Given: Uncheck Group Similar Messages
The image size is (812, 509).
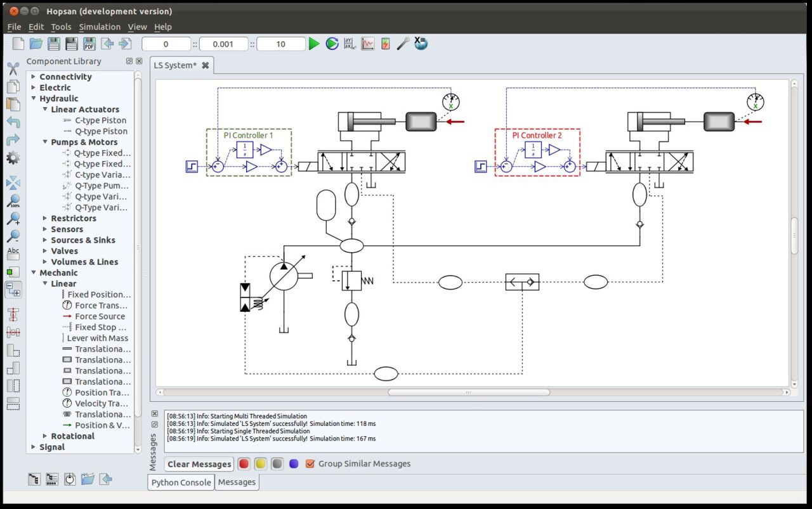Looking at the screenshot, I should 310,463.
